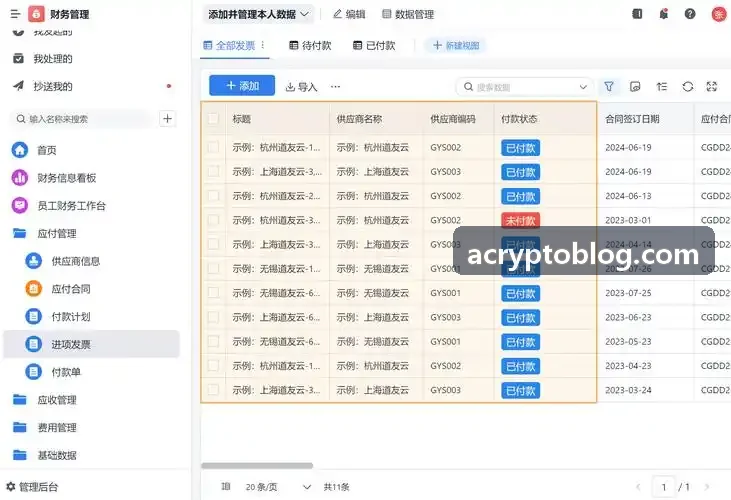This screenshot has width=731, height=500.
Task: Click the red 未付款 status tag
Action: click(521, 220)
